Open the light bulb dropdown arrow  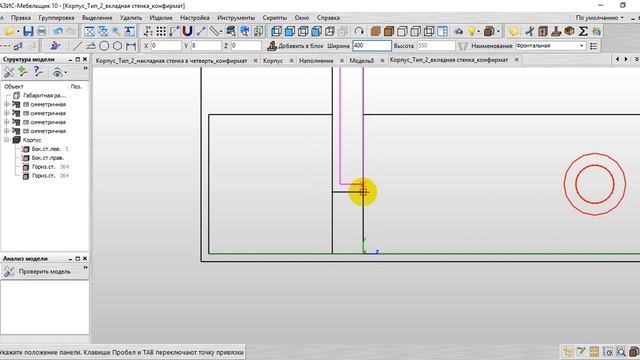(x=479, y=31)
